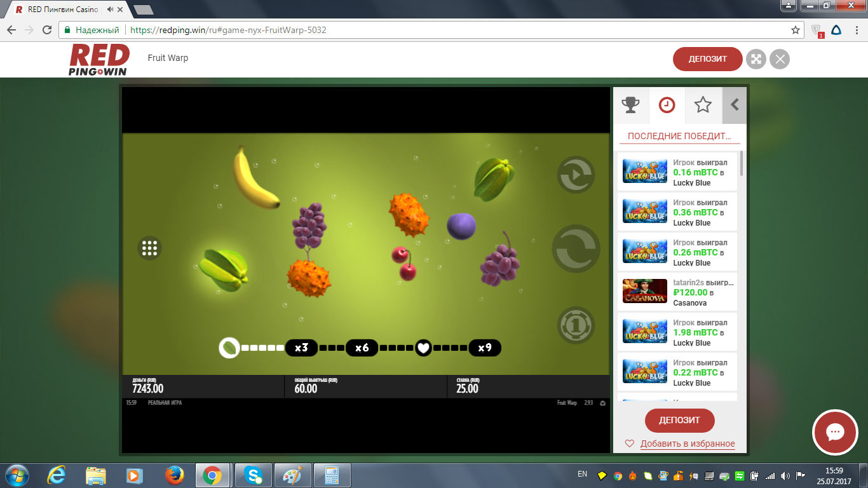Click the 25.00 stake value
The width and height of the screenshot is (868, 488).
coord(467,389)
